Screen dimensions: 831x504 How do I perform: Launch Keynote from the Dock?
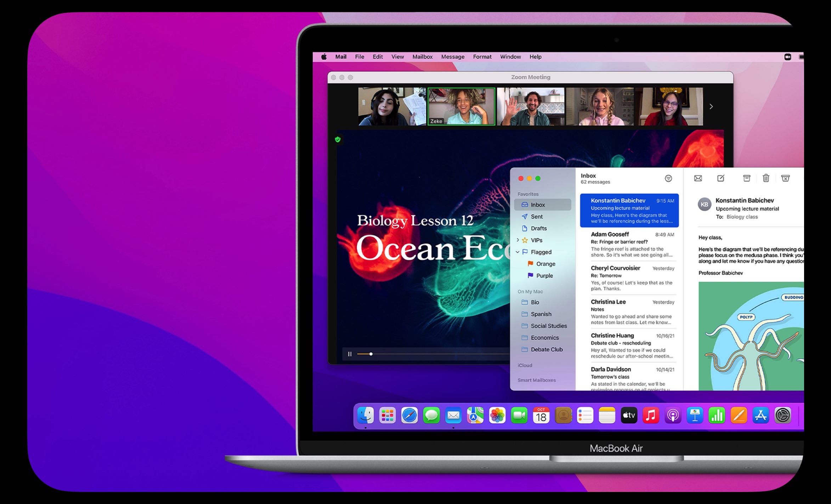pos(695,416)
